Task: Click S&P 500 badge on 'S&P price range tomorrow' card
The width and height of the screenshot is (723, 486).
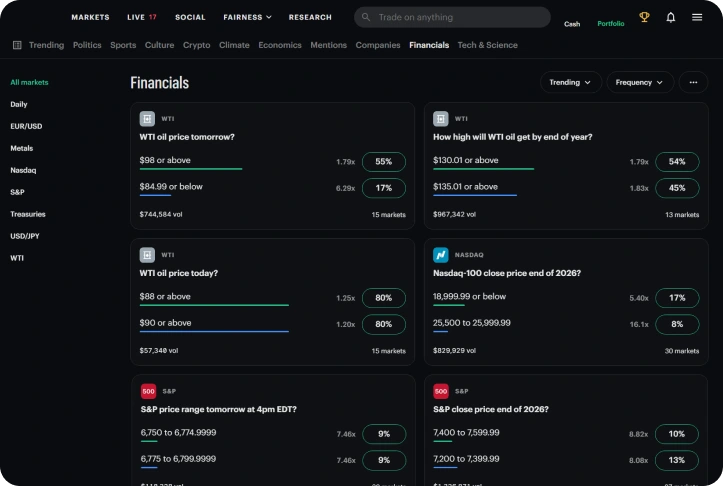Action: 148,391
